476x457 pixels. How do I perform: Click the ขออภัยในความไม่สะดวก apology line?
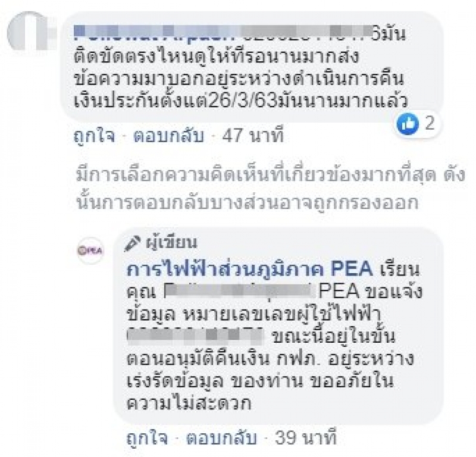(259, 392)
